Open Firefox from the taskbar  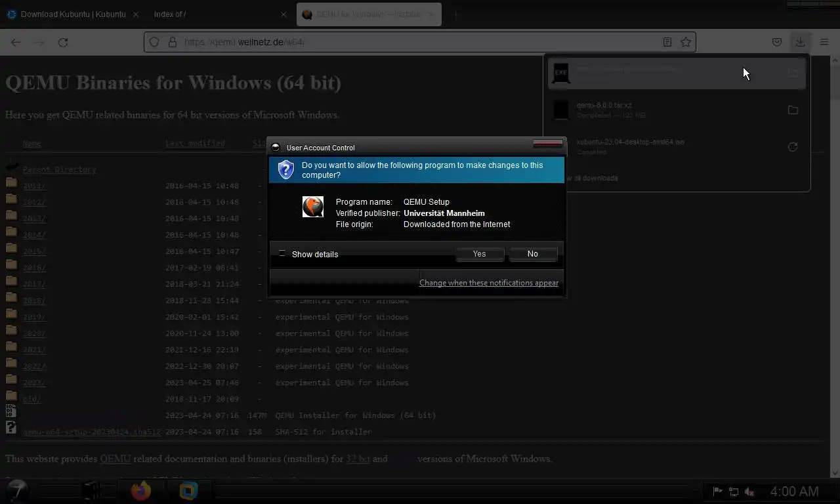tap(140, 490)
